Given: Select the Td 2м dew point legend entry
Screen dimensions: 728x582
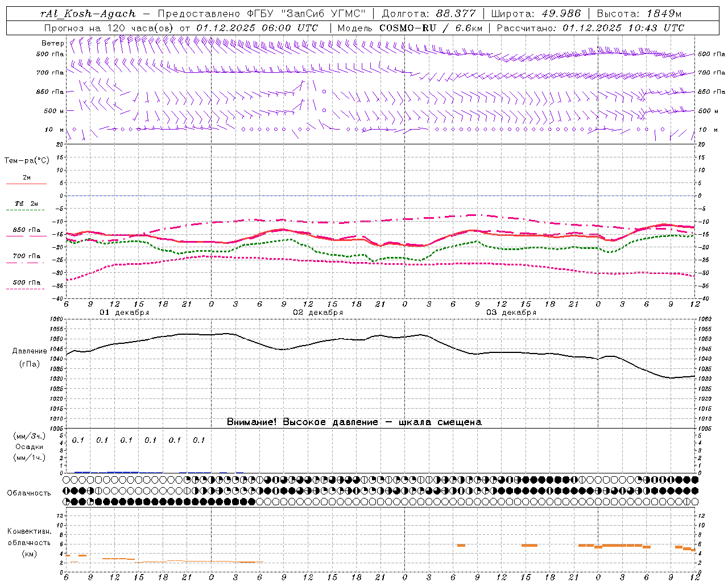Looking at the screenshot, I should (x=27, y=203).
